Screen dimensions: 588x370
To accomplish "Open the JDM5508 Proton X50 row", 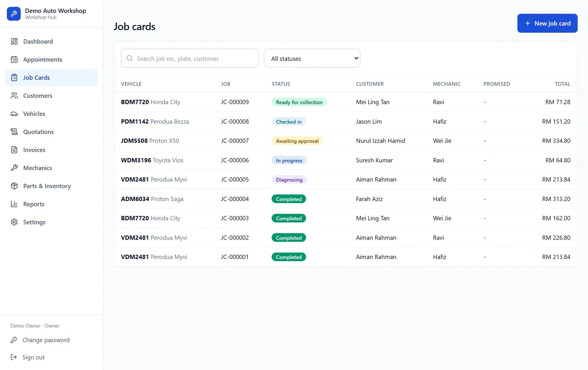I will tap(345, 141).
